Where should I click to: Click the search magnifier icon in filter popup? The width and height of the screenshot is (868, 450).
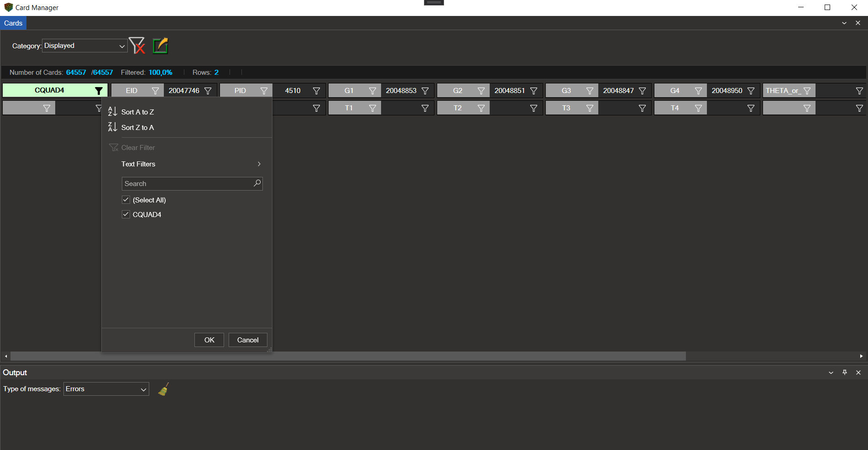point(257,183)
